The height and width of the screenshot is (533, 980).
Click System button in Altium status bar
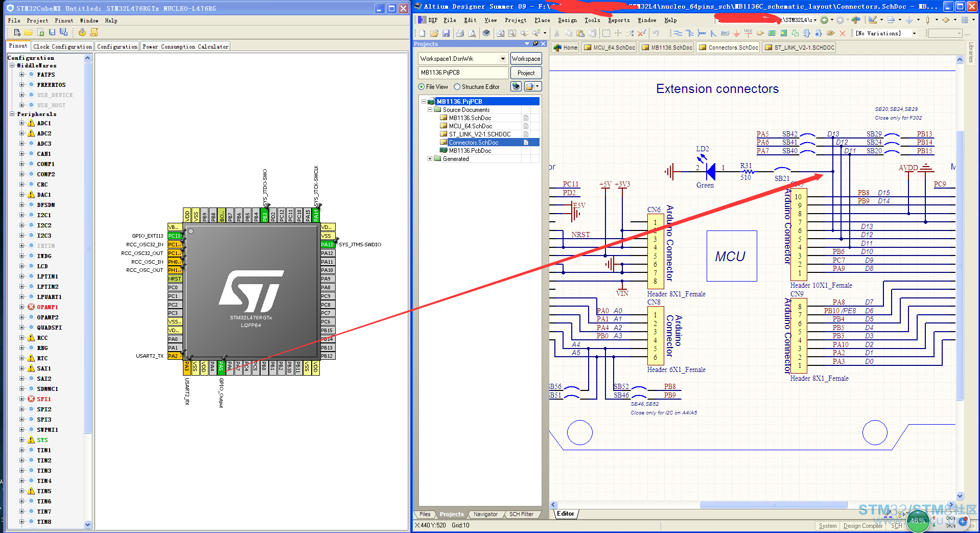827,526
